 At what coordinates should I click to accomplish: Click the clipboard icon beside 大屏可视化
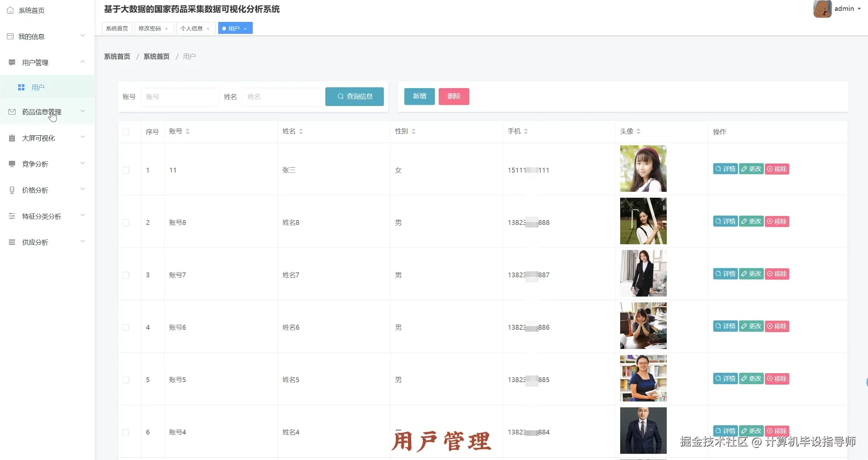click(12, 137)
